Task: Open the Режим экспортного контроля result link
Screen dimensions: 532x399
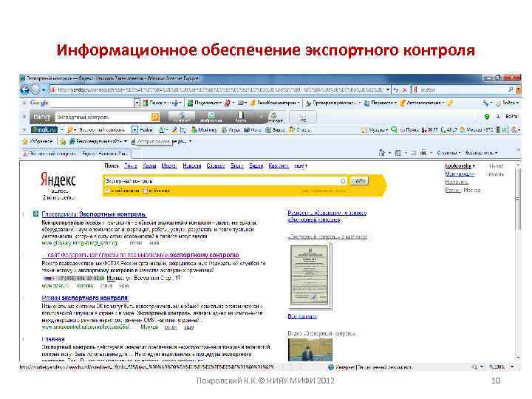Action: point(85,298)
